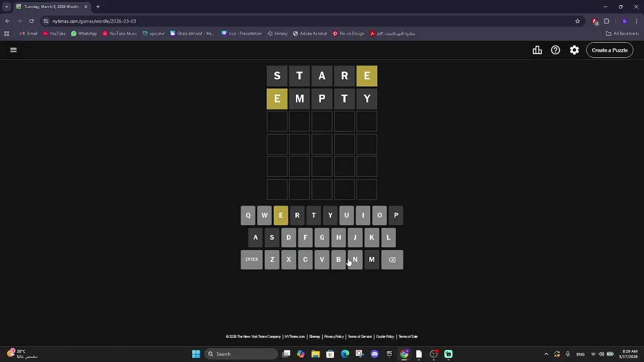This screenshot has height=362, width=644.
Task: Open Microsoft Edge from taskbar
Action: pos(345,354)
